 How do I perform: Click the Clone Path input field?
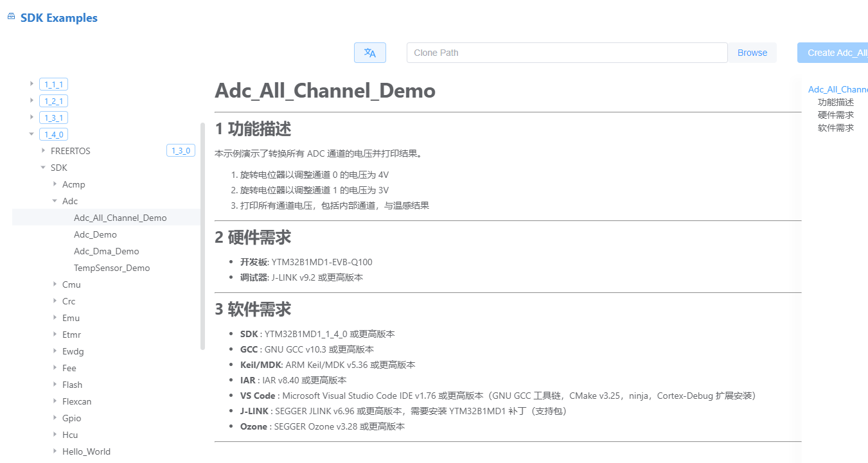pos(567,53)
